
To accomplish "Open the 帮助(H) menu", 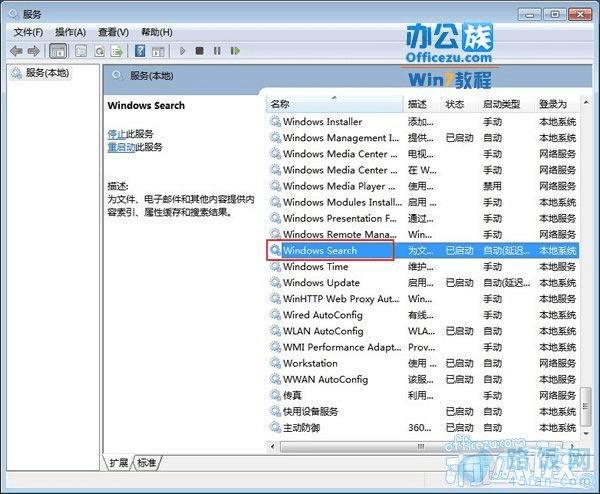I will point(157,32).
